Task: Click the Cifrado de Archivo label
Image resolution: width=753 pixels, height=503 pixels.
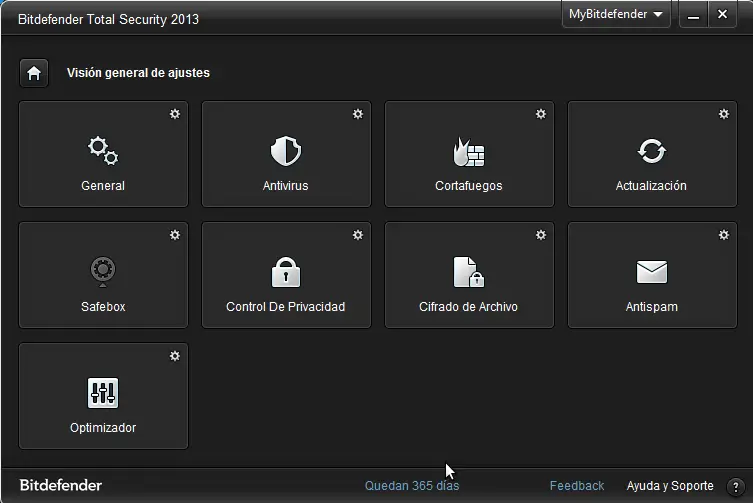Action: tap(468, 307)
